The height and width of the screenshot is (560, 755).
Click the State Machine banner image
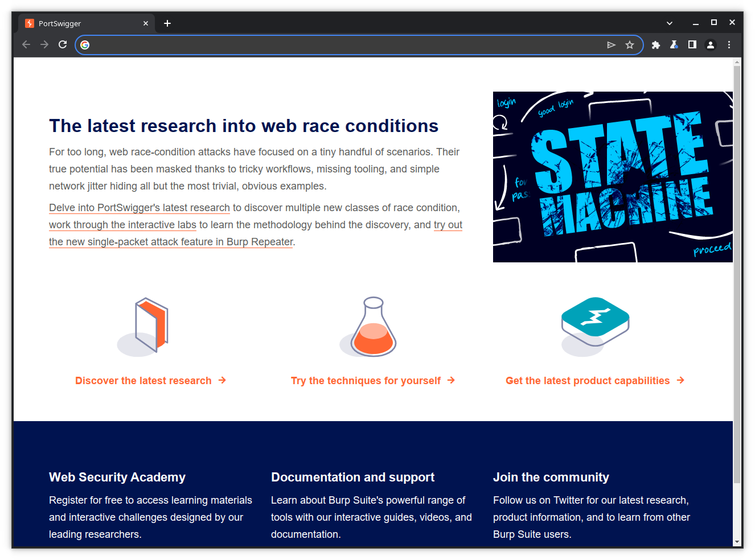[613, 177]
